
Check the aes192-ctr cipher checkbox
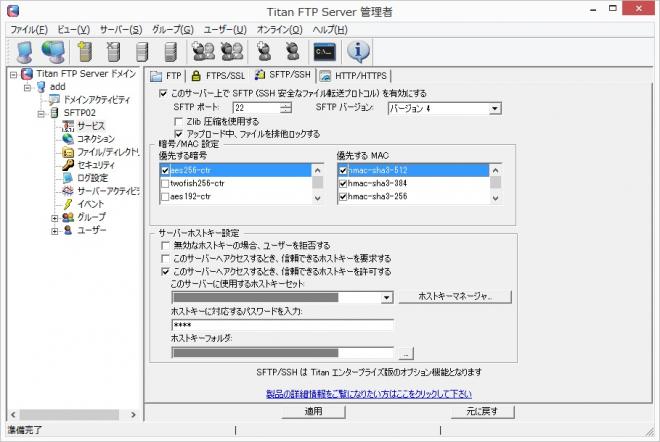[165, 197]
